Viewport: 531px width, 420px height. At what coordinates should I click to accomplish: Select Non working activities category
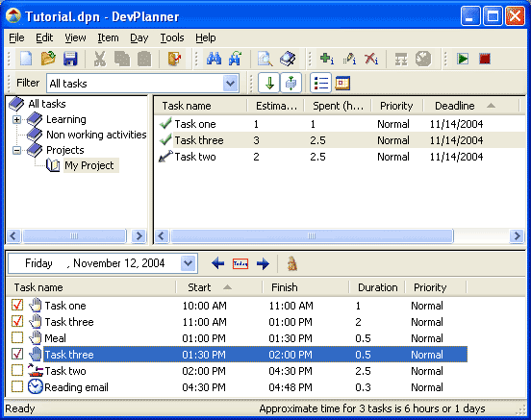pos(96,135)
